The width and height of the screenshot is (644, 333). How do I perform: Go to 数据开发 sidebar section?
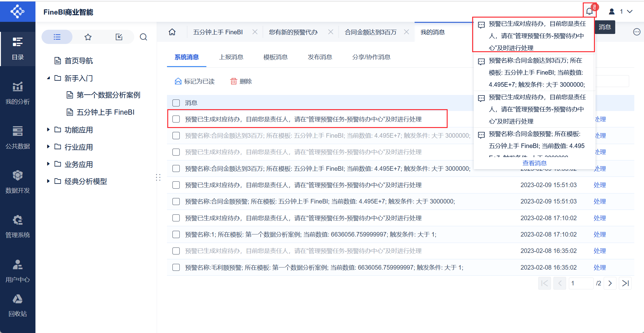18,182
